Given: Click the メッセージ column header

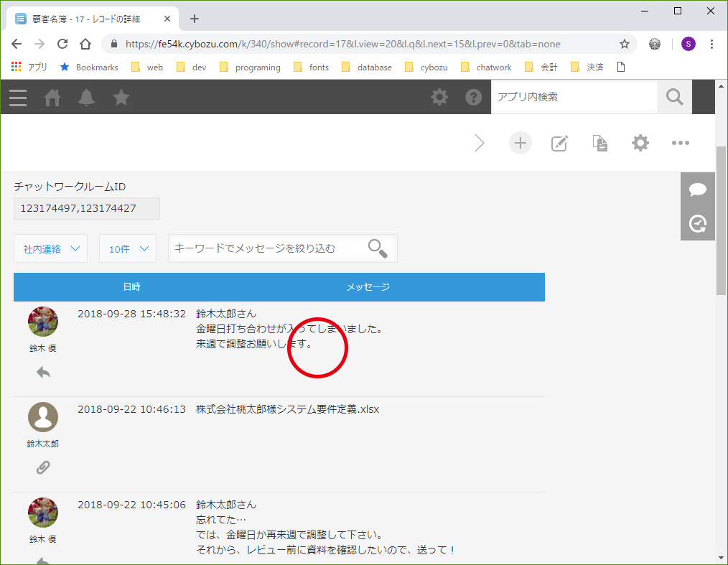Looking at the screenshot, I should click(x=368, y=287).
